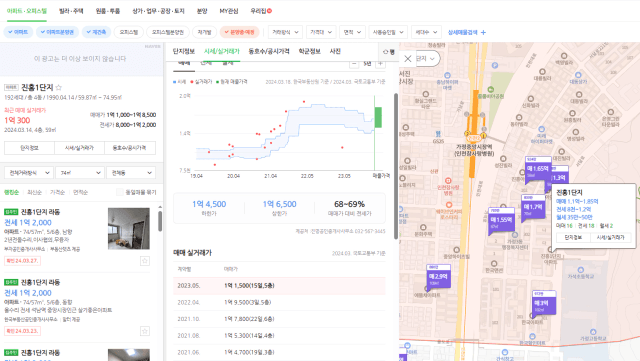Expand the 74㎡ area dropdown
The width and height of the screenshot is (640, 361).
[79, 173]
